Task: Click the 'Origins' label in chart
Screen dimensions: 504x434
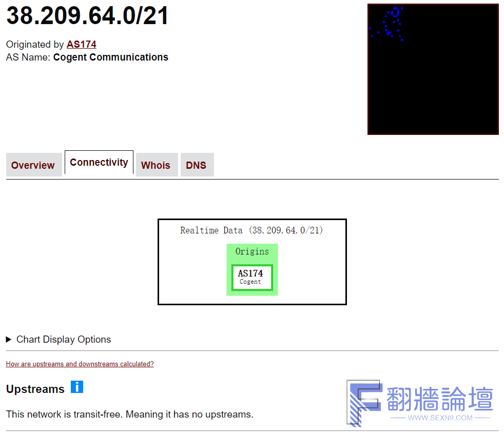Action: [252, 251]
